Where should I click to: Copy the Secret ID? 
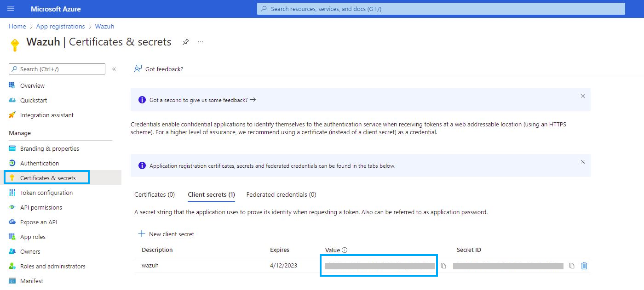(x=571, y=265)
